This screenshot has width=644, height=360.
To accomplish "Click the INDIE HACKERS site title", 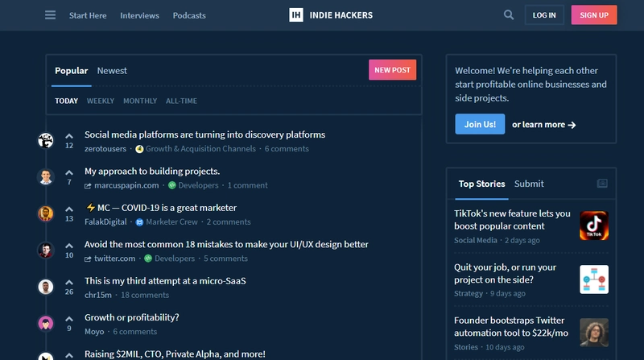I will coord(341,15).
